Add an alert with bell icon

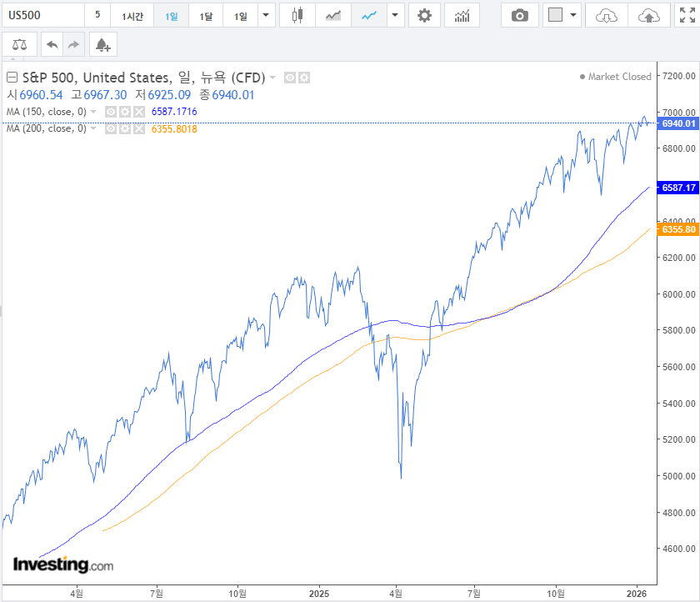tap(103, 44)
